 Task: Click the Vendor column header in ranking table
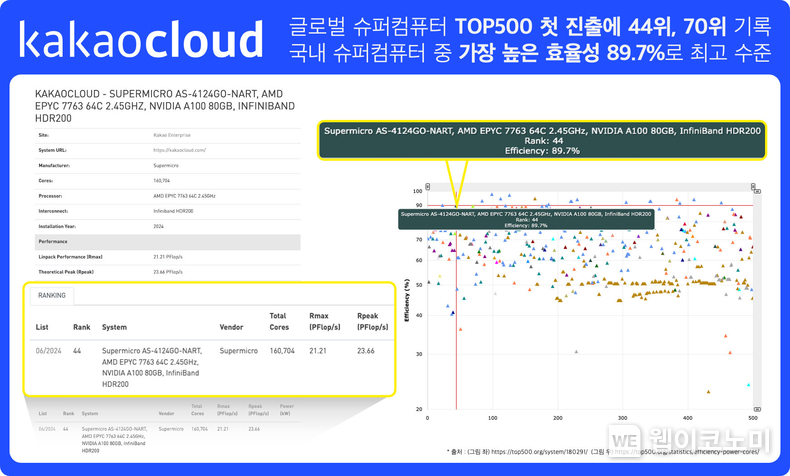pyautogui.click(x=231, y=327)
